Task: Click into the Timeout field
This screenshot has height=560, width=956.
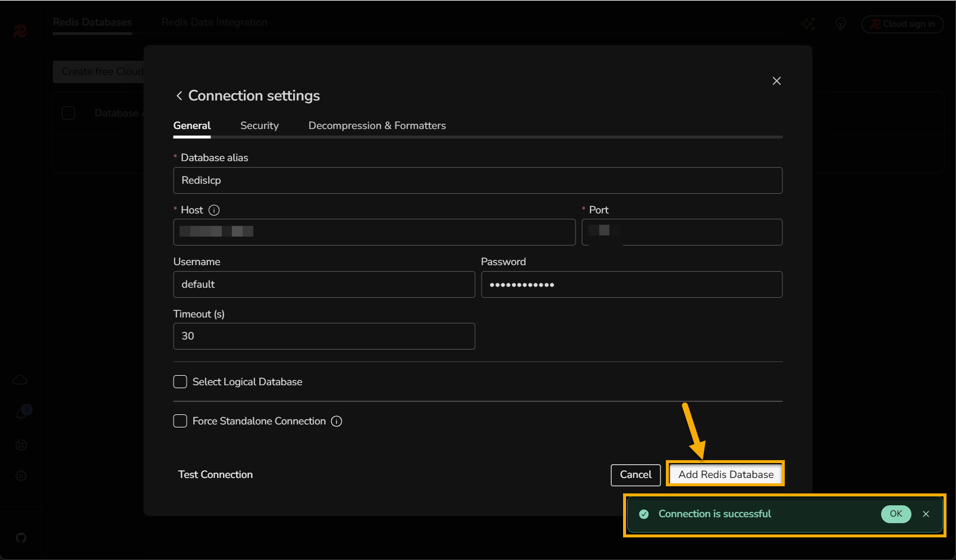Action: (324, 336)
